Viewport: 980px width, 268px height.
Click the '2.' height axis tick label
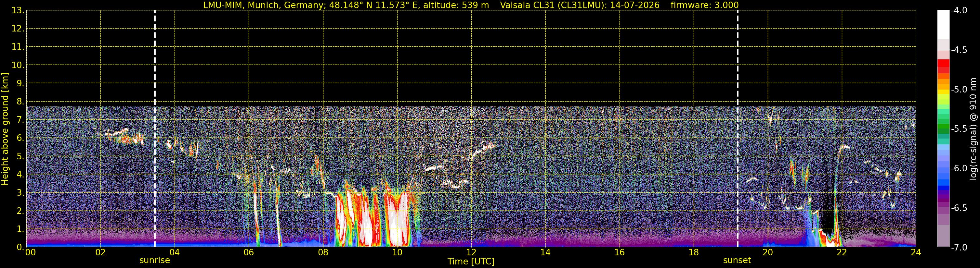coord(20,211)
